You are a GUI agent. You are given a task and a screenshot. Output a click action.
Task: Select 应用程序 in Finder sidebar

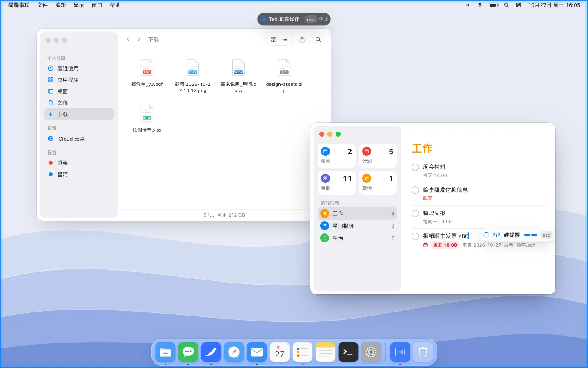pos(79,80)
